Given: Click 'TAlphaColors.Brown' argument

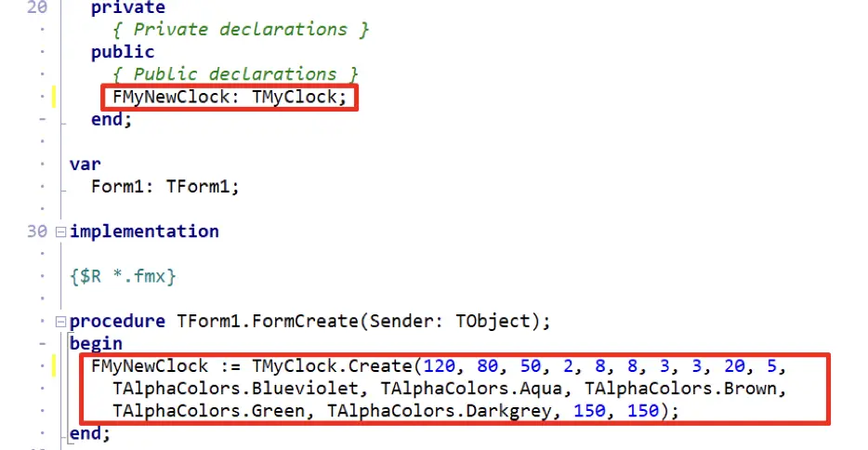Looking at the screenshot, I should point(681,389).
